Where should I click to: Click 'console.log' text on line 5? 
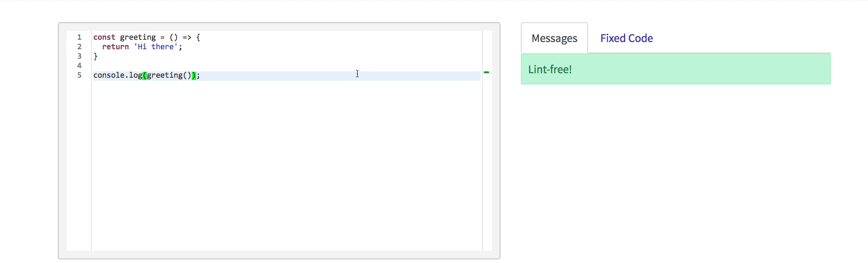118,75
